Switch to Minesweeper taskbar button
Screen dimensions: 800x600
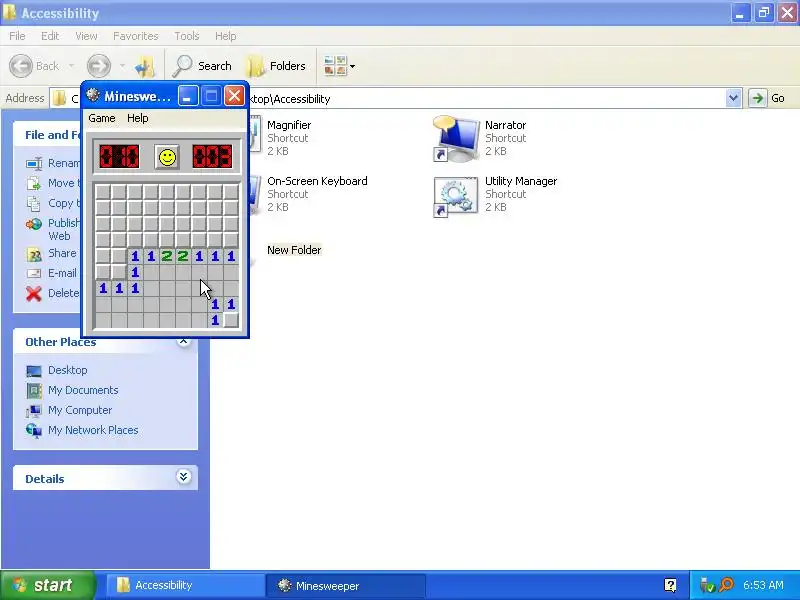(x=345, y=585)
